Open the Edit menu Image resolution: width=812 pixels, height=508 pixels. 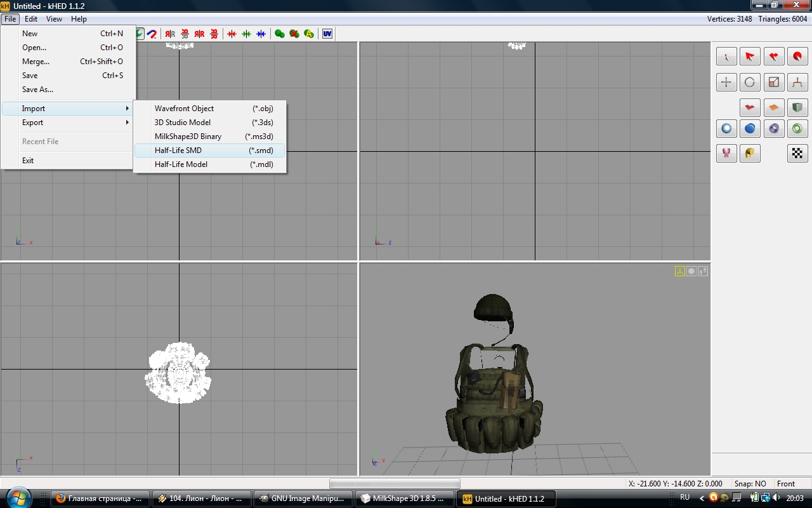pos(31,19)
